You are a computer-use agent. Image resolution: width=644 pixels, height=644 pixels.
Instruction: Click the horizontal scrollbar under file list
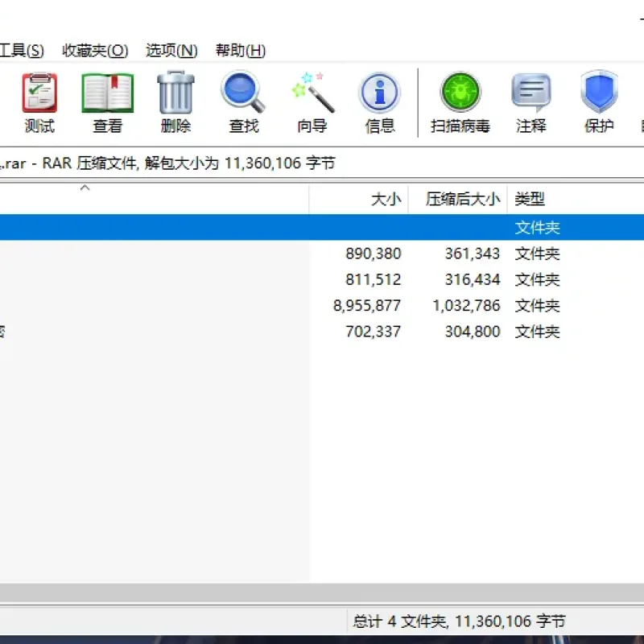coord(322,593)
